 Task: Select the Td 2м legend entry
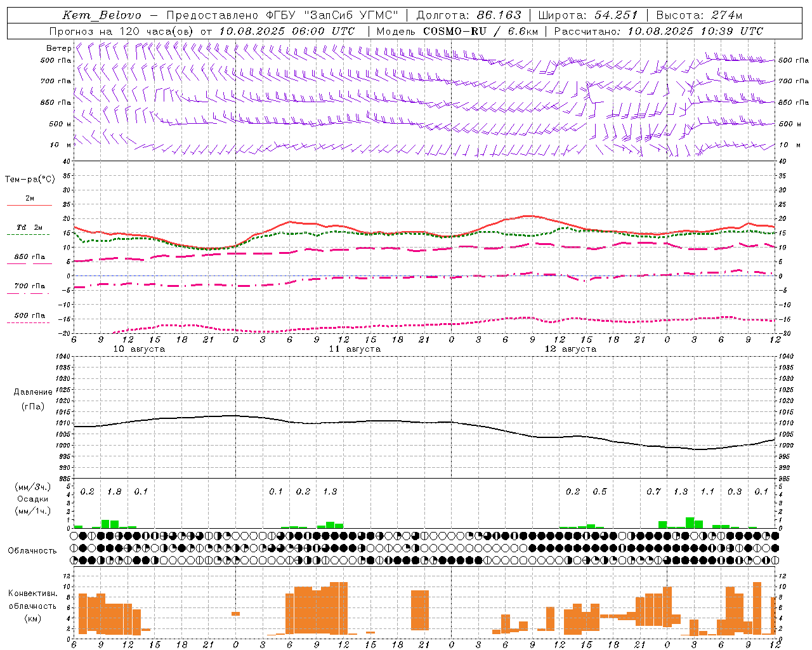point(30,227)
